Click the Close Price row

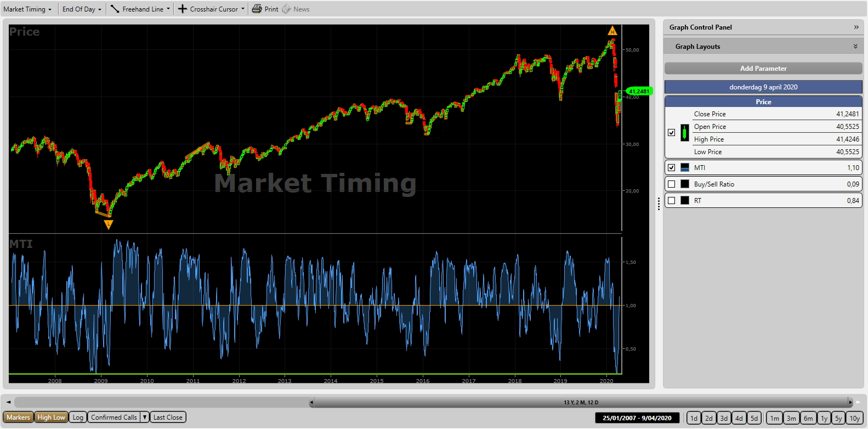(776, 114)
